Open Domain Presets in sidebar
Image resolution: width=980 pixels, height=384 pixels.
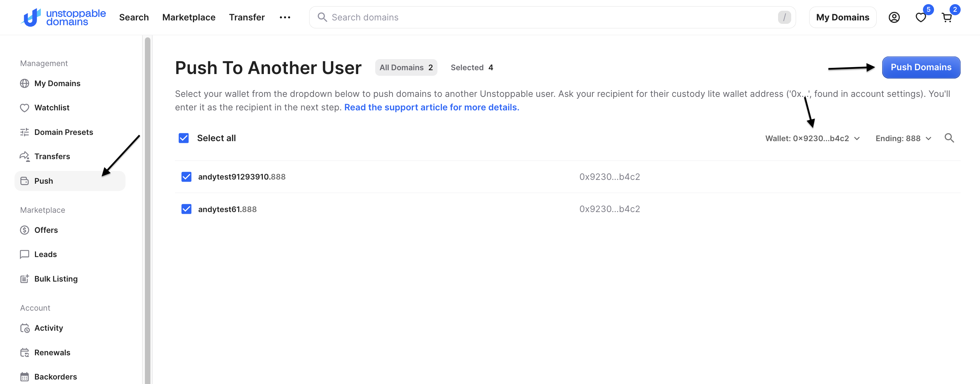pyautogui.click(x=63, y=132)
